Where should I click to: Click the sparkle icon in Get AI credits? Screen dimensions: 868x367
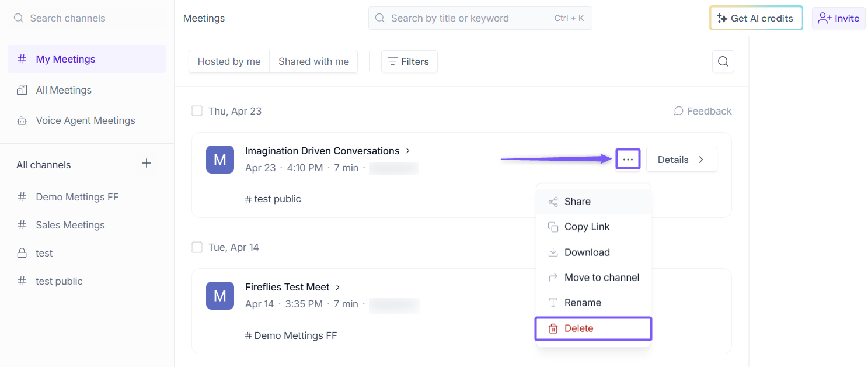722,18
